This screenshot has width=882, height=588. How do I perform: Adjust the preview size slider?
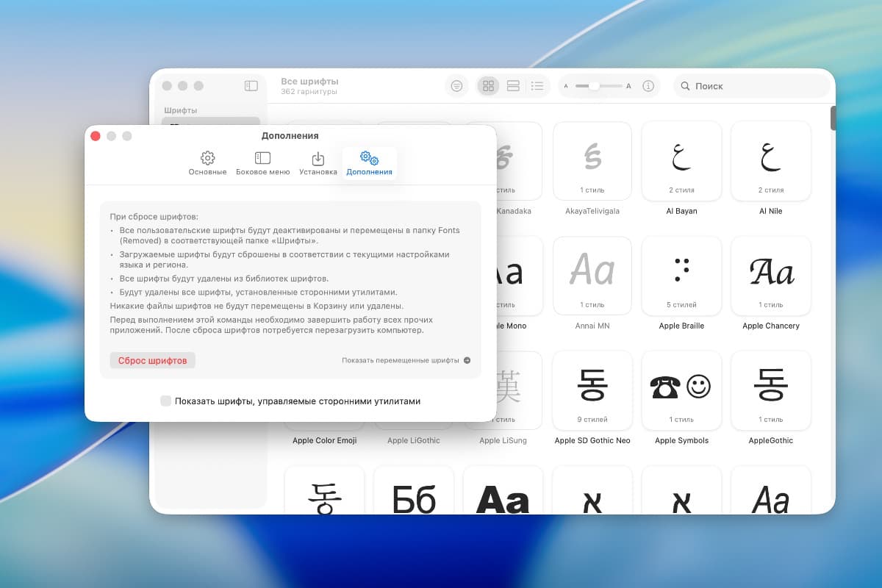click(594, 86)
